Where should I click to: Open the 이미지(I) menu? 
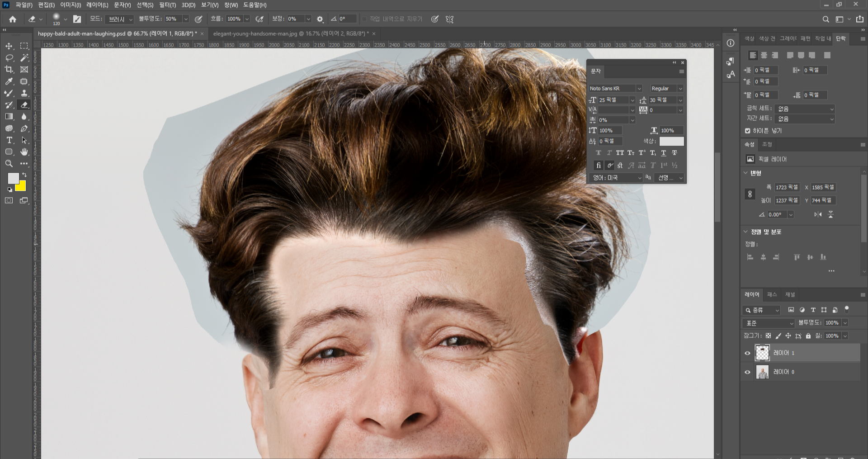pyautogui.click(x=71, y=5)
